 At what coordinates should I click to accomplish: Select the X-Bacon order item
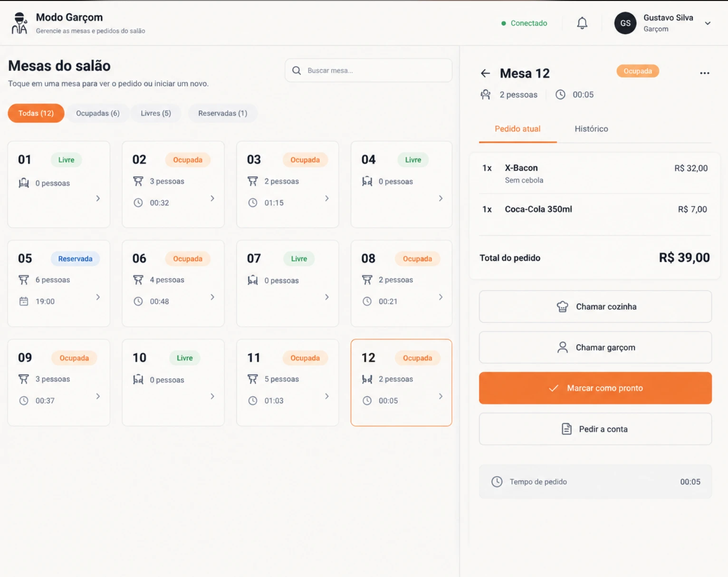pos(595,173)
